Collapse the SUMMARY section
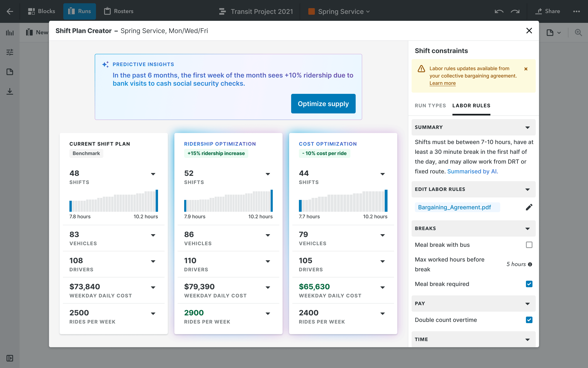Image resolution: width=588 pixels, height=368 pixels. [527, 127]
